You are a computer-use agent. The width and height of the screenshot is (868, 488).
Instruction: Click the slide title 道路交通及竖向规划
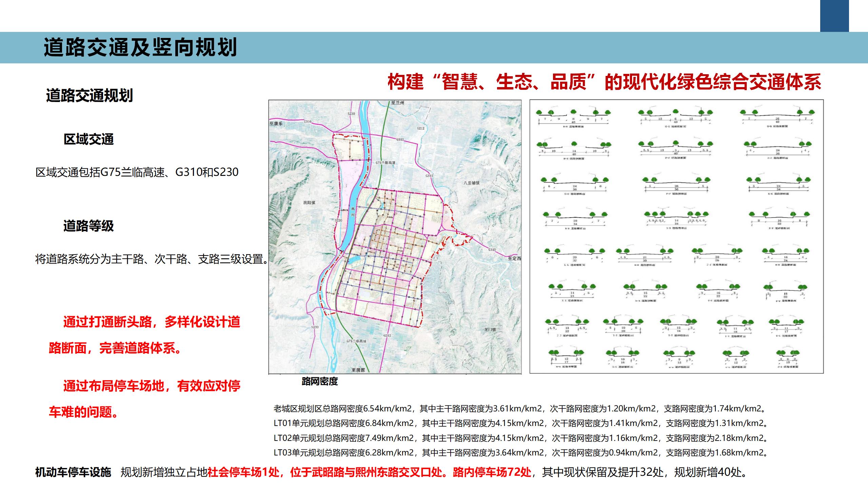point(140,47)
